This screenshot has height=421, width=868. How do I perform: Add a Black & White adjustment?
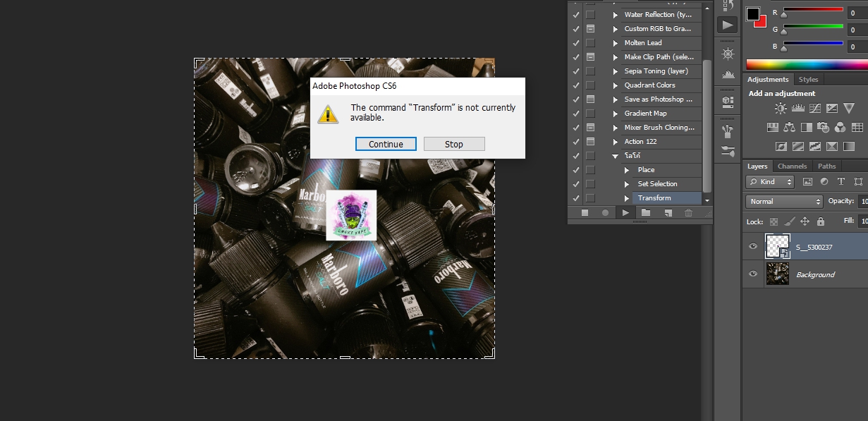[x=806, y=128]
